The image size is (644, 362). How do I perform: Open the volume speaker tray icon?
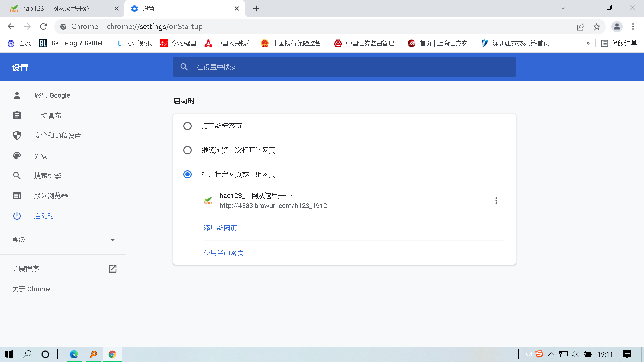click(575, 354)
